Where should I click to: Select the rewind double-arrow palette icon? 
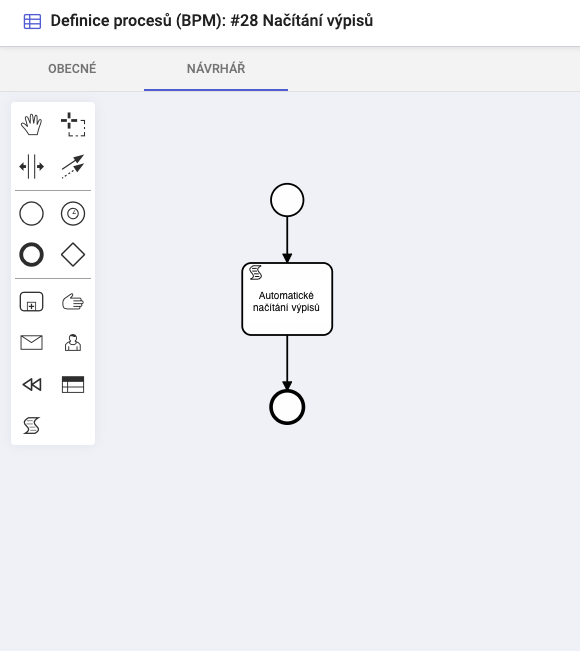[x=32, y=384]
